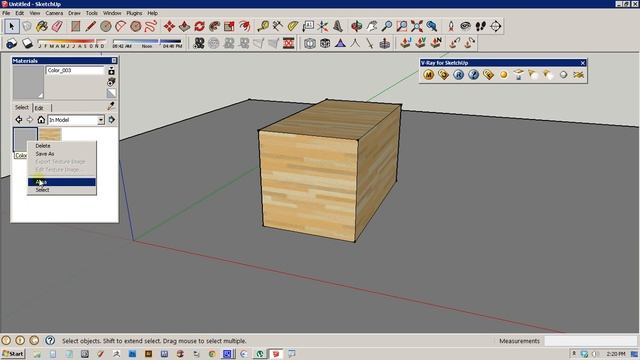Select the Polygon tool
Viewport: 640px width, 360px height.
click(x=136, y=27)
